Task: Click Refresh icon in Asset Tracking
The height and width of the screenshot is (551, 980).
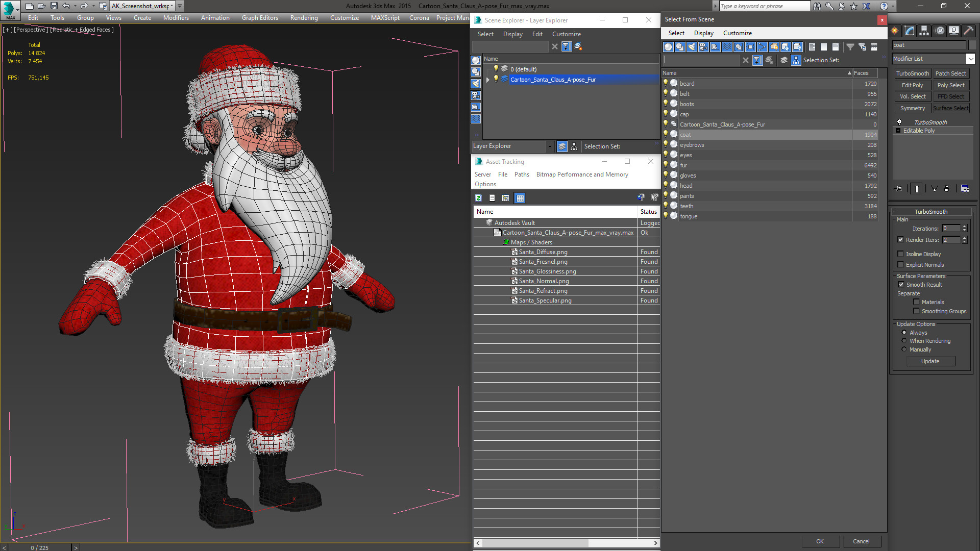Action: point(478,198)
